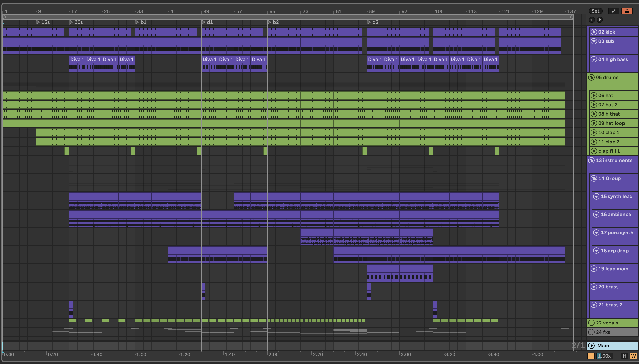Click the 22 vocals group fold icon
639x364 pixels.
pos(591,323)
